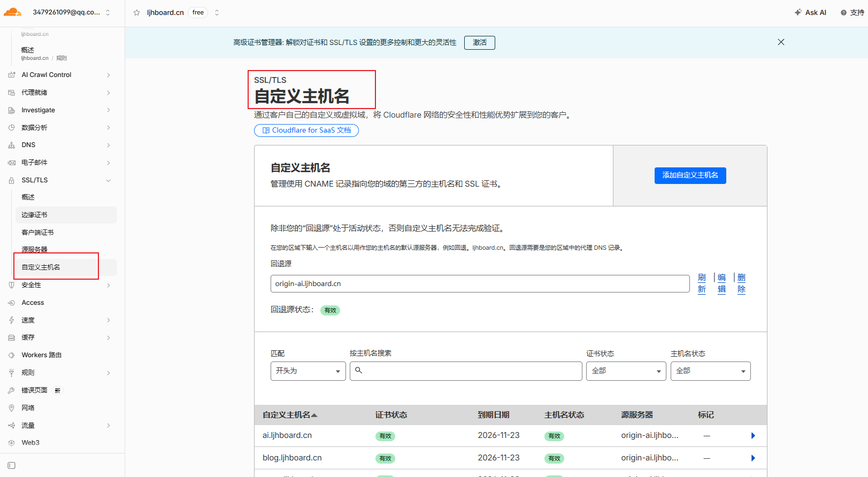868x477 pixels.
Task: Click the 缓存 sidebar icon
Action: pos(12,337)
